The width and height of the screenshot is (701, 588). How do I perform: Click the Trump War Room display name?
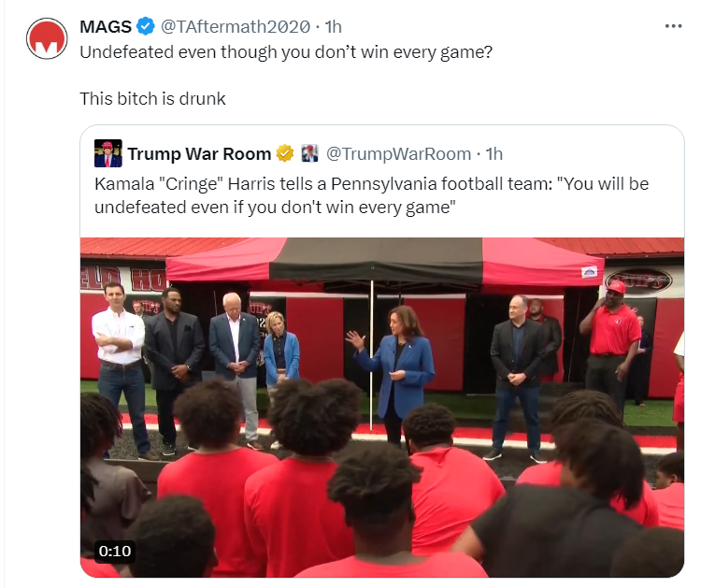(199, 154)
